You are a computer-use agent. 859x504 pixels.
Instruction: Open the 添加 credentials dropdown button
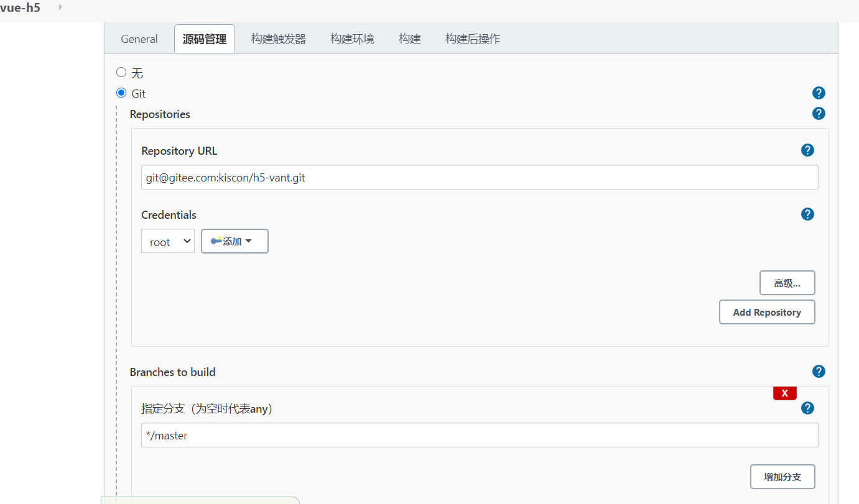point(234,241)
